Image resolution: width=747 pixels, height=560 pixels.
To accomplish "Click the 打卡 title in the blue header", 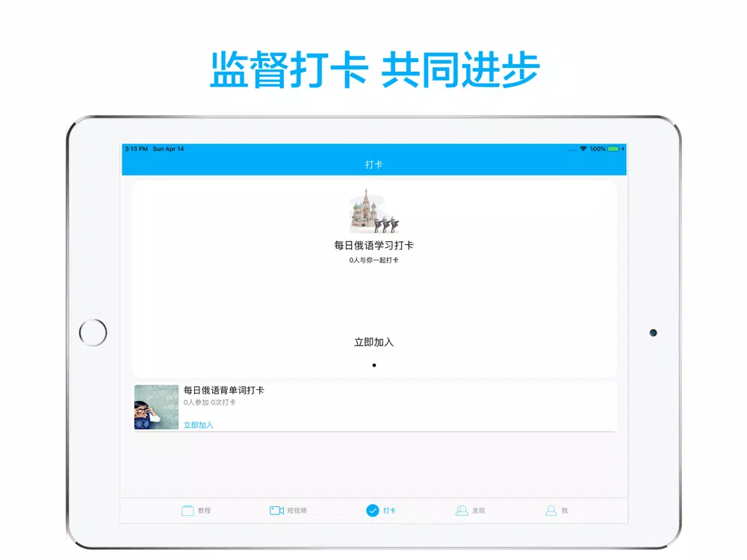I will point(374,164).
